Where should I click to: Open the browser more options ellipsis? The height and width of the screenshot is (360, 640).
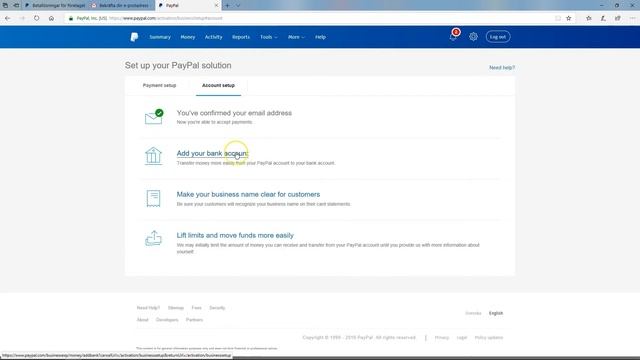(x=632, y=18)
